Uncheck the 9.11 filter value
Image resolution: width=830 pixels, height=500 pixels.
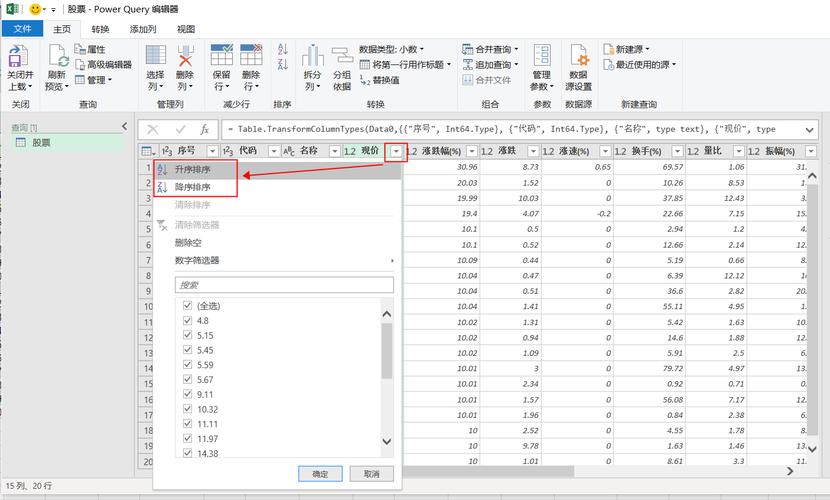(x=187, y=394)
